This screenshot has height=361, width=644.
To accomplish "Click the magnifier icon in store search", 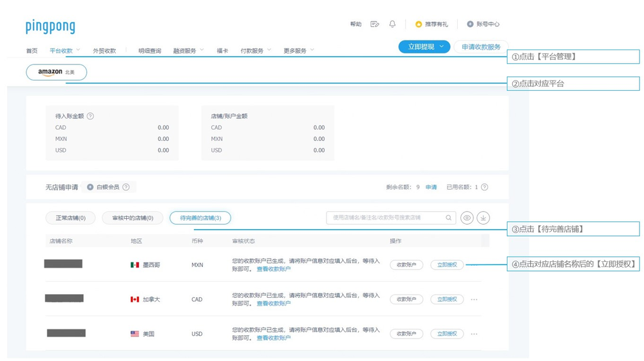I will 448,218.
